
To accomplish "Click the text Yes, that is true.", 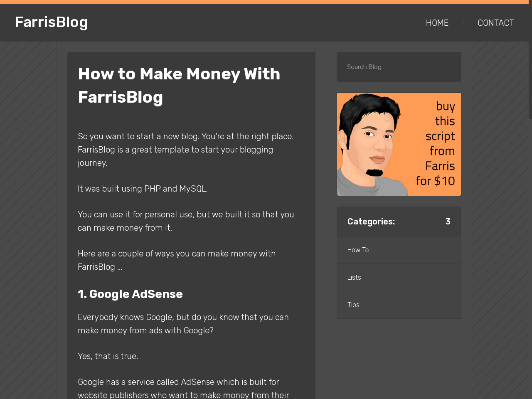I will pyautogui.click(x=108, y=356).
